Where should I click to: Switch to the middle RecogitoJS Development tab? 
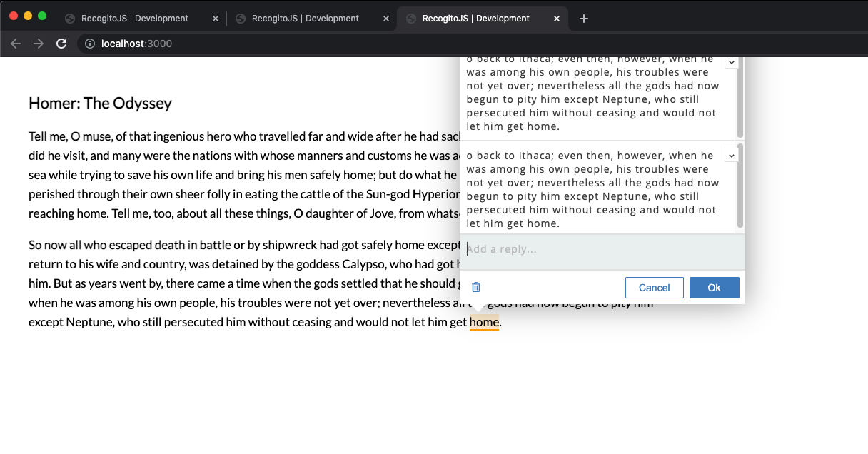pos(307,18)
